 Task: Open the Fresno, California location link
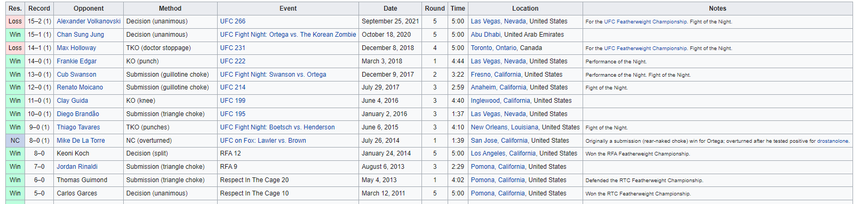tap(496, 75)
